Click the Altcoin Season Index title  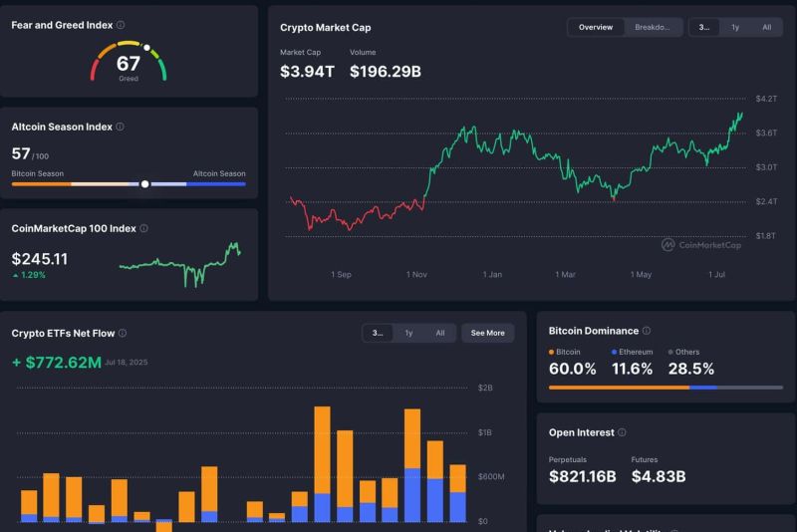pos(62,127)
